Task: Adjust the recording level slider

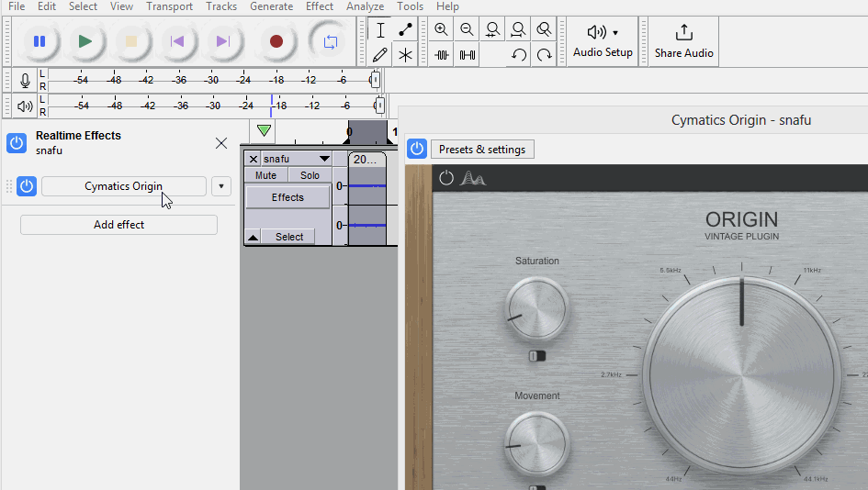Action: coord(376,80)
